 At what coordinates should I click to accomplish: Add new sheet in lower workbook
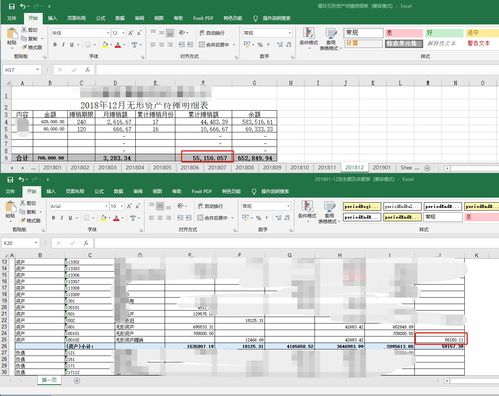[x=77, y=381]
